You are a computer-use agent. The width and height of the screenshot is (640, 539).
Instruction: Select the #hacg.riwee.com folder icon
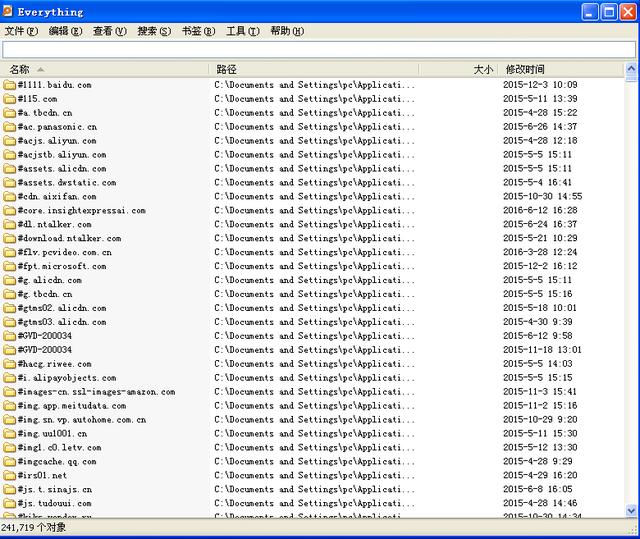(9, 364)
